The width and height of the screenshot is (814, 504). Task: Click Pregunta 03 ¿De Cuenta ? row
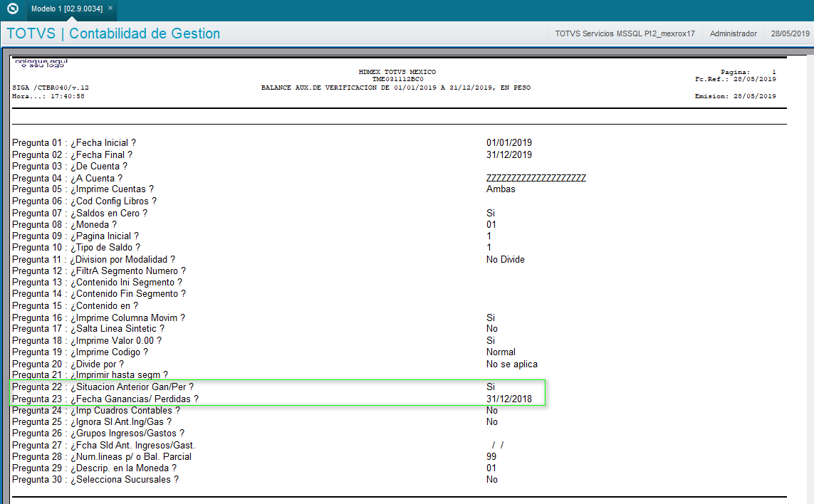pos(70,166)
